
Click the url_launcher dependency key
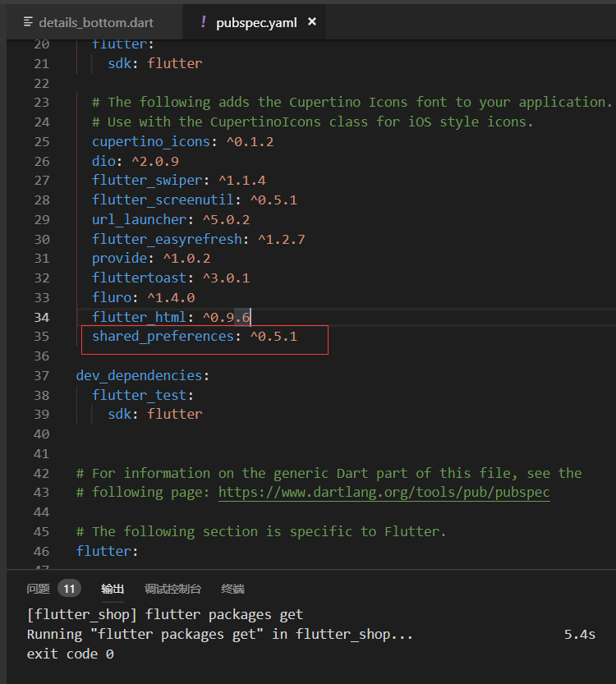pos(139,219)
